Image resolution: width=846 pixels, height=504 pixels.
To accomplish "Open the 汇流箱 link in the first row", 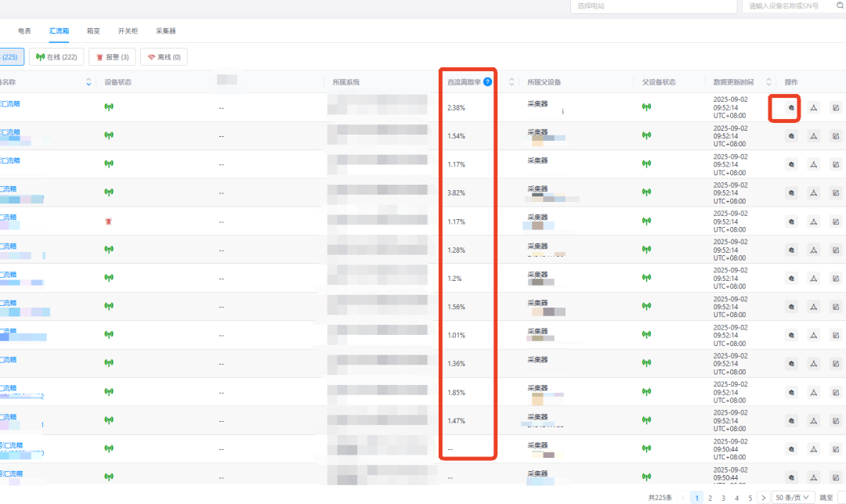I will (x=10, y=103).
